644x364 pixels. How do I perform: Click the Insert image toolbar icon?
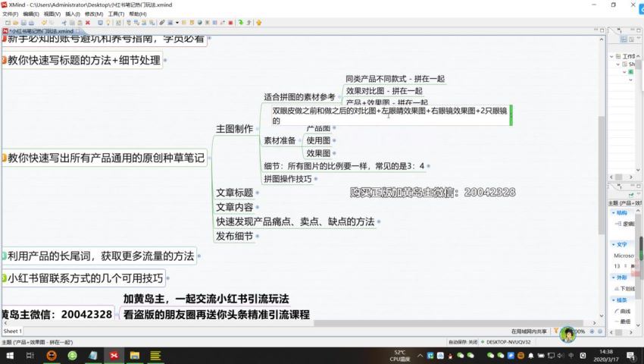click(170, 23)
